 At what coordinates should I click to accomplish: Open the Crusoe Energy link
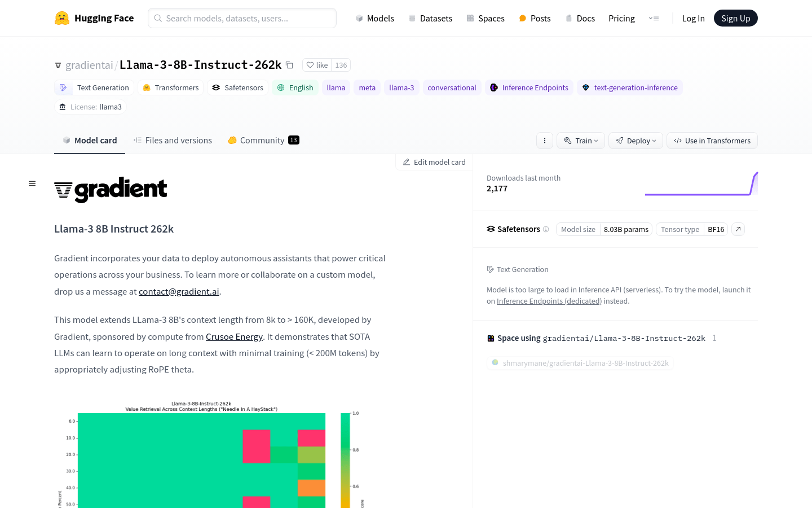234,336
